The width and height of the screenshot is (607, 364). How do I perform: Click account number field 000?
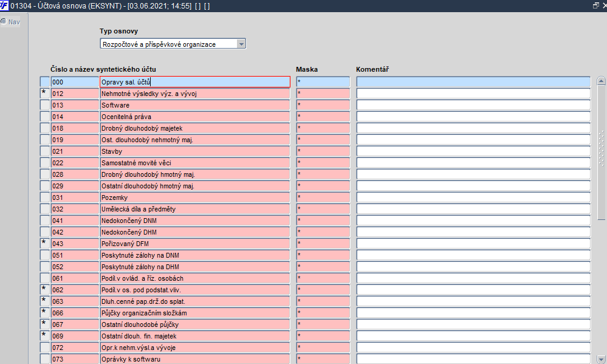click(x=75, y=81)
